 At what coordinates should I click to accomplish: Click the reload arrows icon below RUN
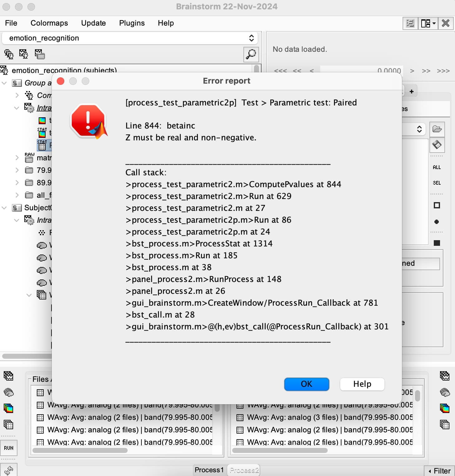coord(9,470)
